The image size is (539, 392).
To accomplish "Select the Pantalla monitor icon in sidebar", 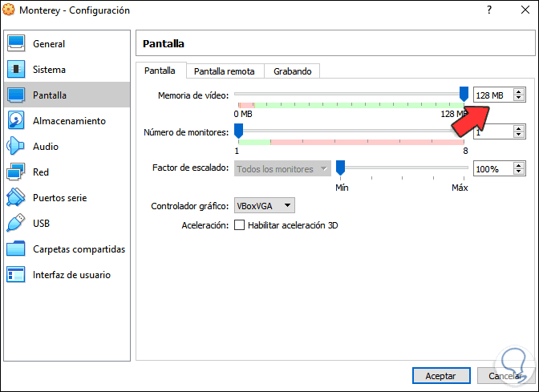I will pos(16,95).
